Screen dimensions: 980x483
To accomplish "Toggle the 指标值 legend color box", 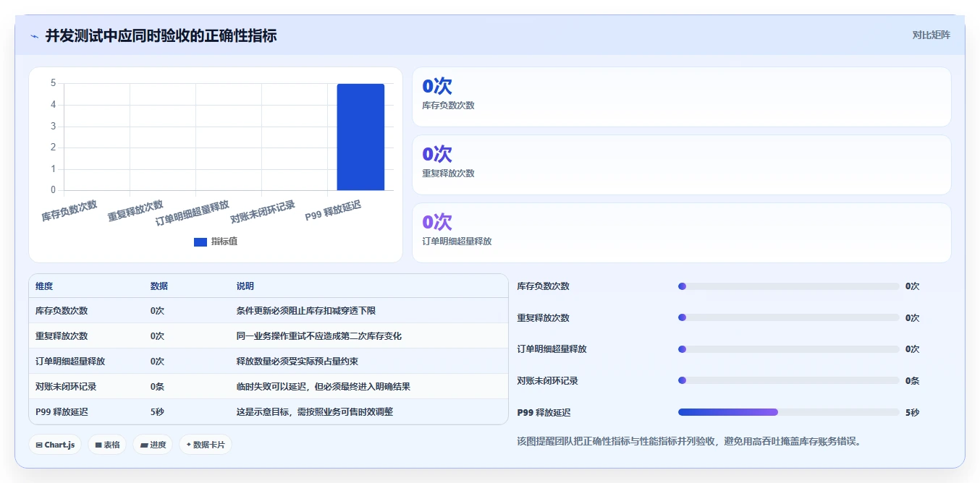I will [x=200, y=241].
